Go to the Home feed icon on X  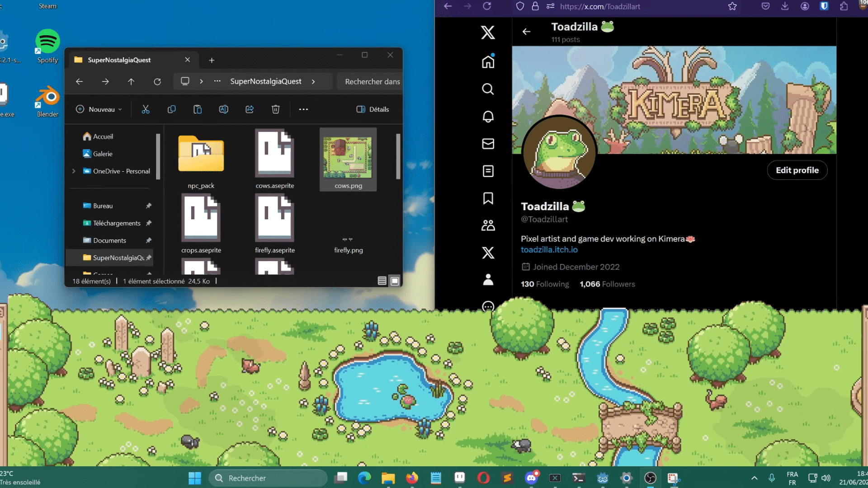(488, 61)
